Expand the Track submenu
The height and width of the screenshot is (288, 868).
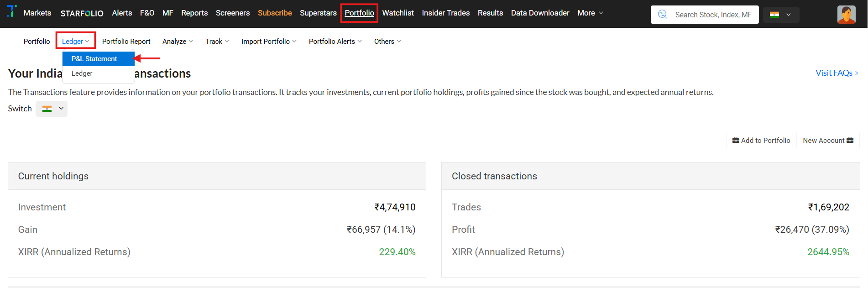click(x=217, y=42)
